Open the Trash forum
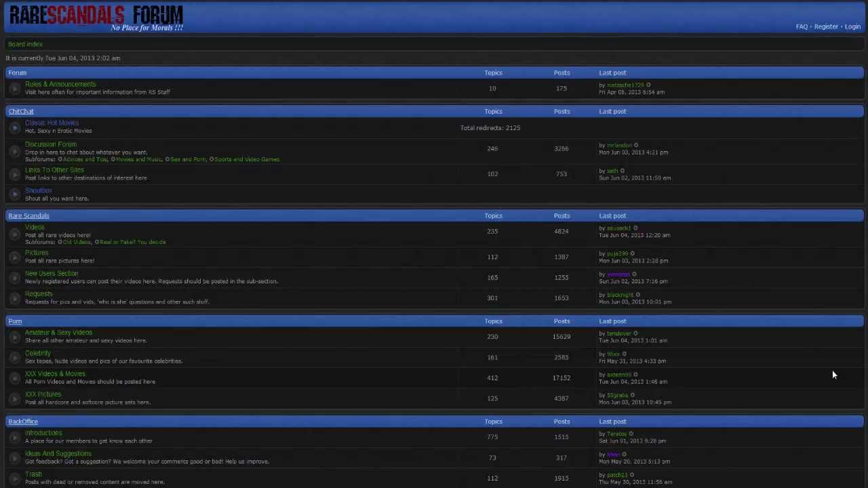This screenshot has height=488, width=868. pos(33,474)
